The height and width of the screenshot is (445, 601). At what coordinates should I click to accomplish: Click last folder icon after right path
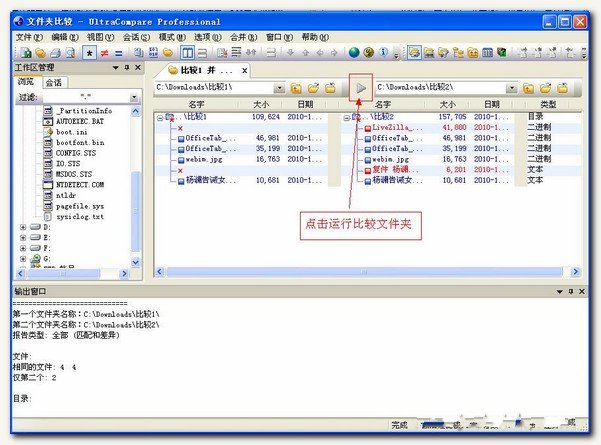(563, 88)
